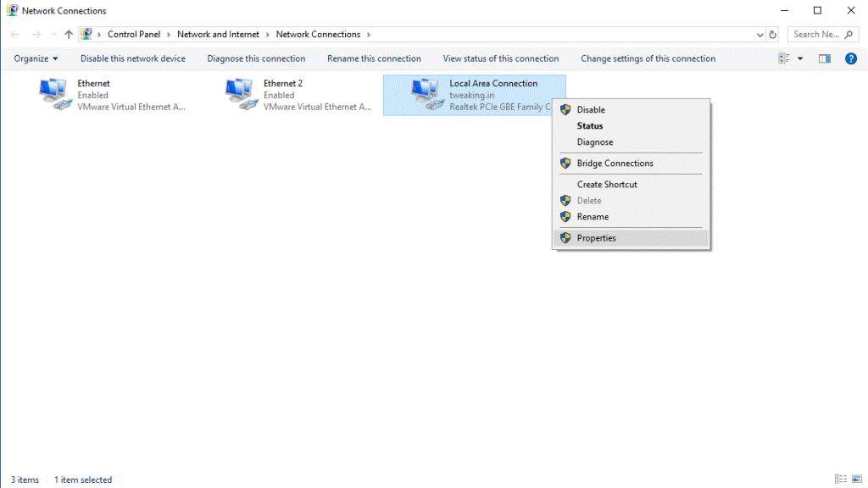Choose Rename in the context menu
868x488 pixels.
tap(631, 216)
